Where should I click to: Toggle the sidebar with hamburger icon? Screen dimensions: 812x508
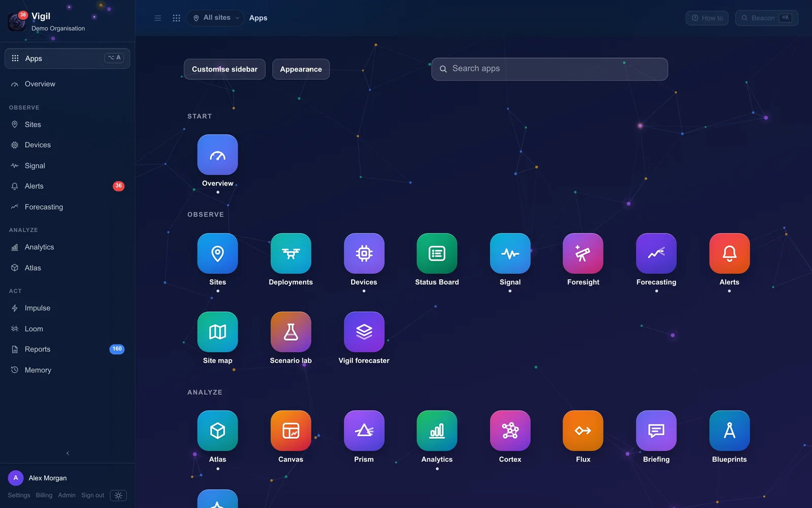click(x=158, y=18)
